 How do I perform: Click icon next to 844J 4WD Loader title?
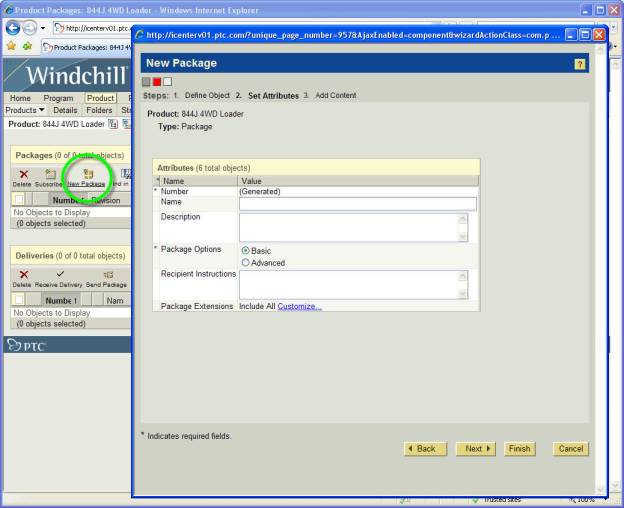click(113, 124)
